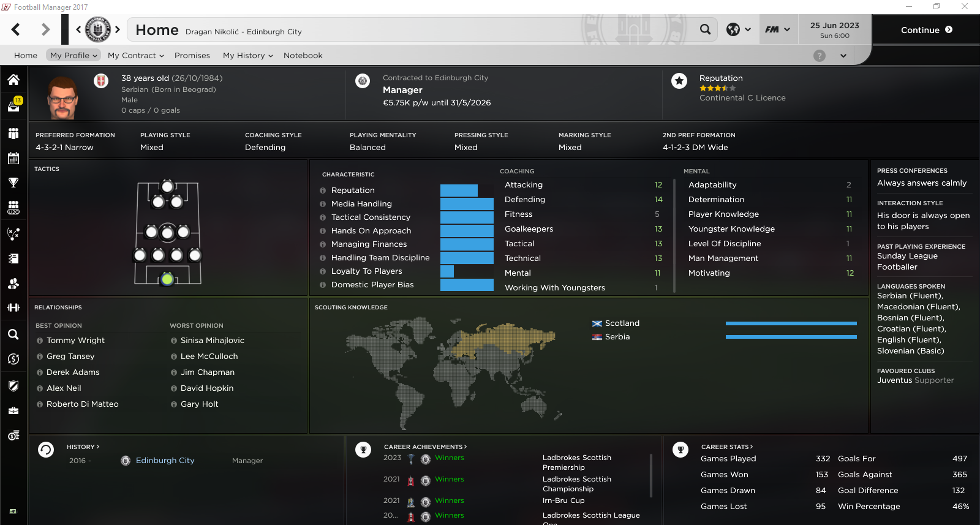
Task: Expand My History menu
Action: (248, 55)
